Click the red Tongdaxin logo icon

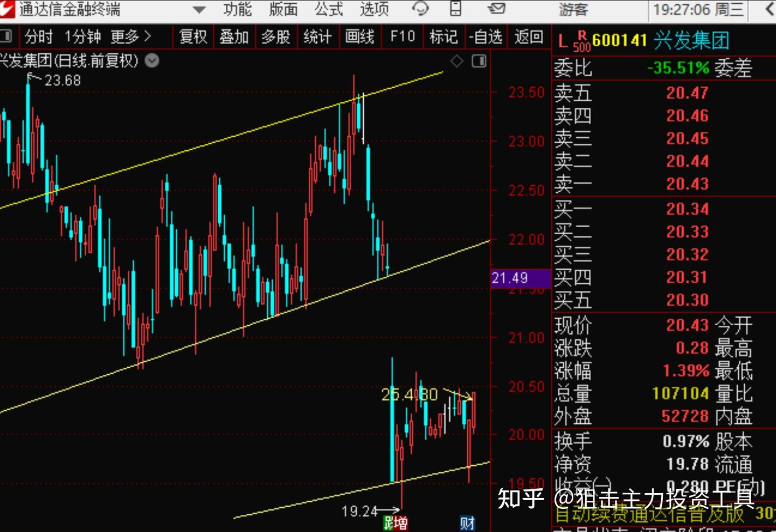7,9
